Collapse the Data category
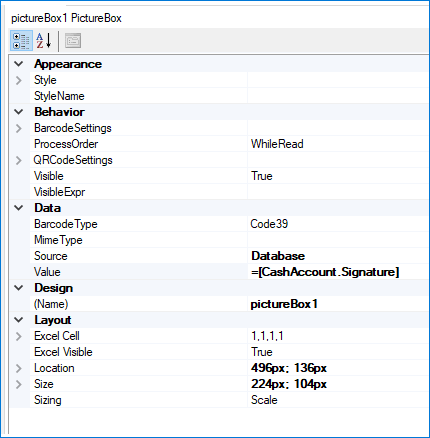430x438 pixels. pyautogui.click(x=19, y=208)
